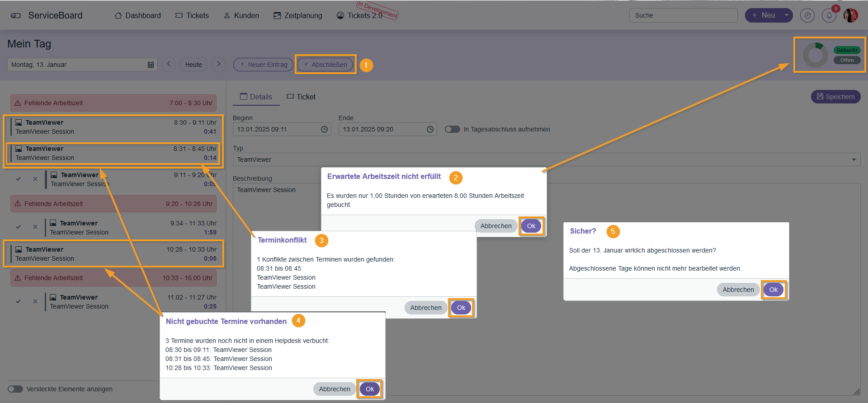The image size is (868, 403).
Task: Click clock icon in Ende field
Action: point(430,129)
